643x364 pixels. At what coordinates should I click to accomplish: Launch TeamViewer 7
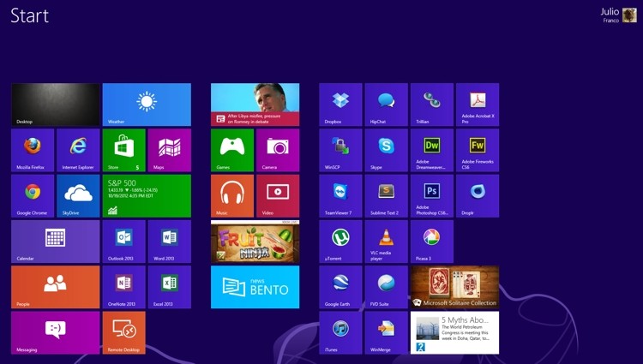click(340, 196)
